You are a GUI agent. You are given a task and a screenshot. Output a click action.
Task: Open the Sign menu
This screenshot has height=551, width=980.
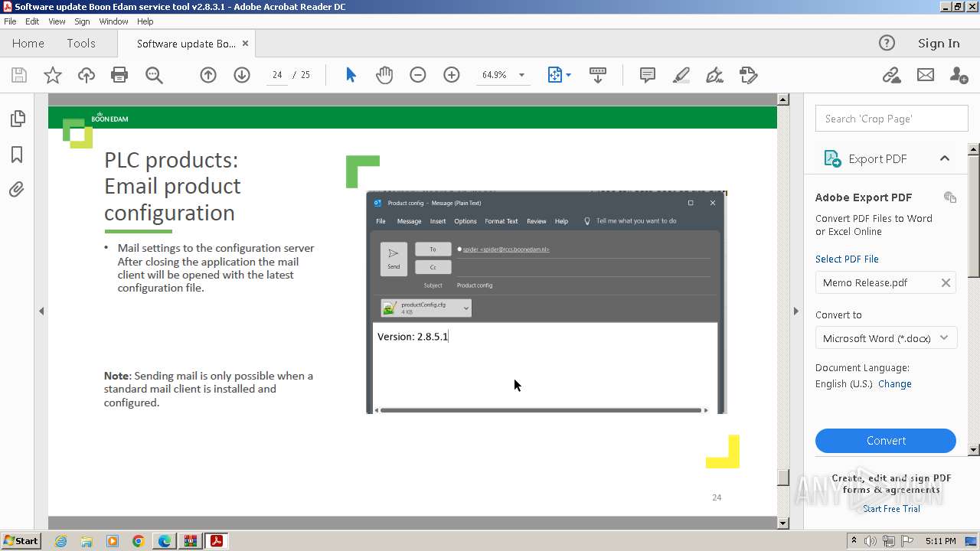[x=82, y=21]
